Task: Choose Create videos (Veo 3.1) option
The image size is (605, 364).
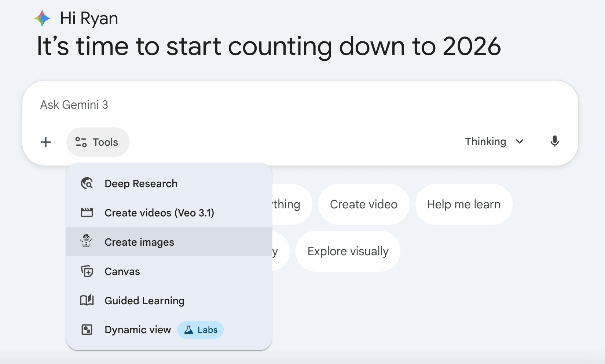Action: (x=159, y=213)
